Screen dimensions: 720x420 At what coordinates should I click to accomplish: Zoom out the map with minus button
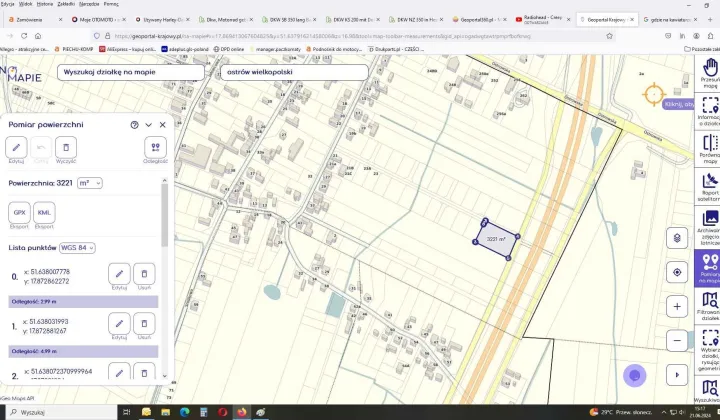pos(677,340)
